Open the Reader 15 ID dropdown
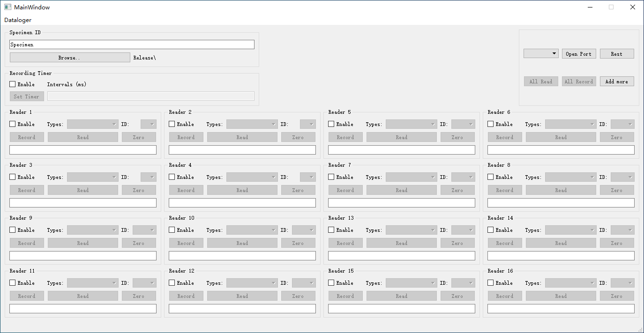644x333 pixels. click(x=463, y=283)
